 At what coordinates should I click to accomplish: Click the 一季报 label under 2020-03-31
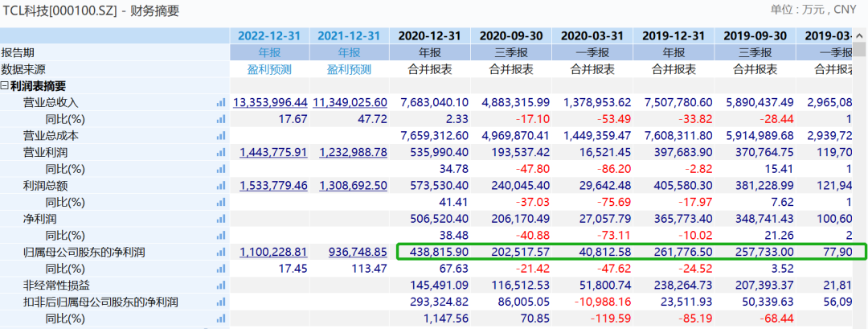[592, 53]
